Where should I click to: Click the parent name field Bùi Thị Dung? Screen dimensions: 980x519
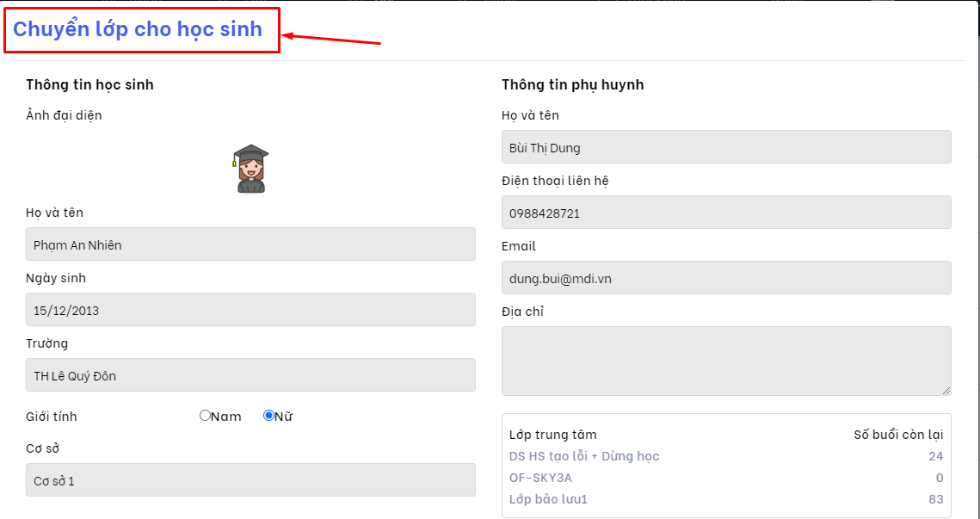coord(725,147)
